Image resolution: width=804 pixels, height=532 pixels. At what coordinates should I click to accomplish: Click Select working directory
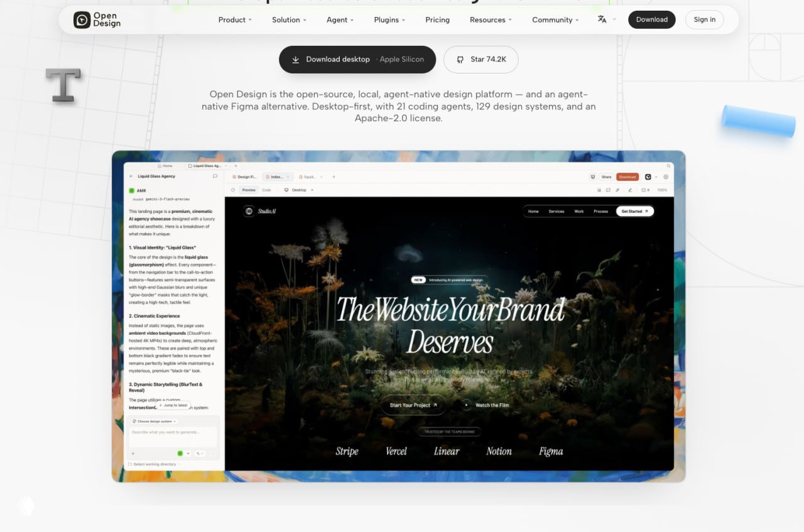click(155, 464)
